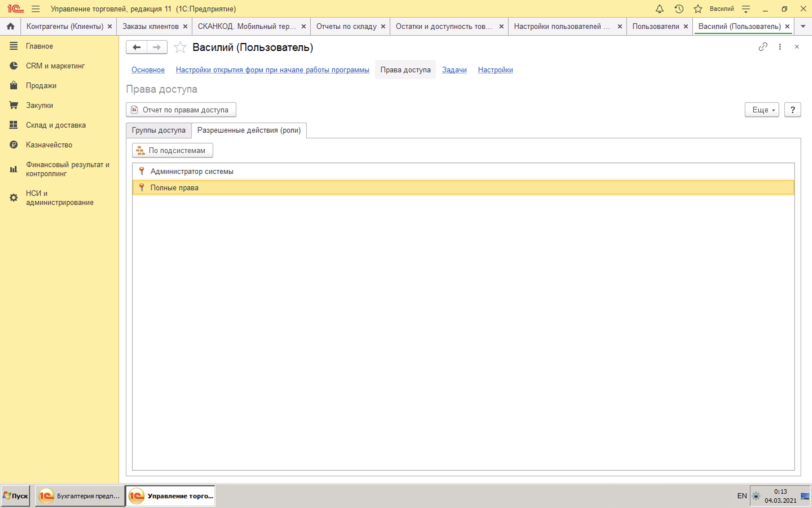The height and width of the screenshot is (508, 812).
Task: Select Администратор системы role row
Action: click(464, 171)
